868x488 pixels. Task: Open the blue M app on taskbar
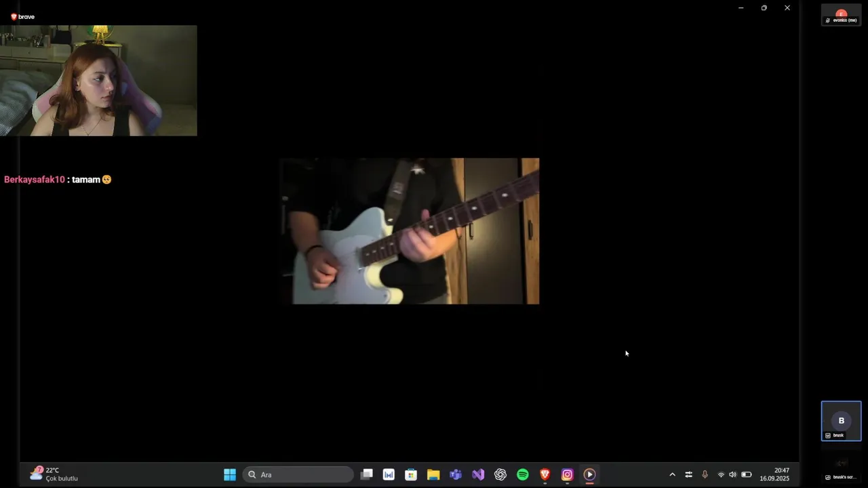tap(389, 474)
